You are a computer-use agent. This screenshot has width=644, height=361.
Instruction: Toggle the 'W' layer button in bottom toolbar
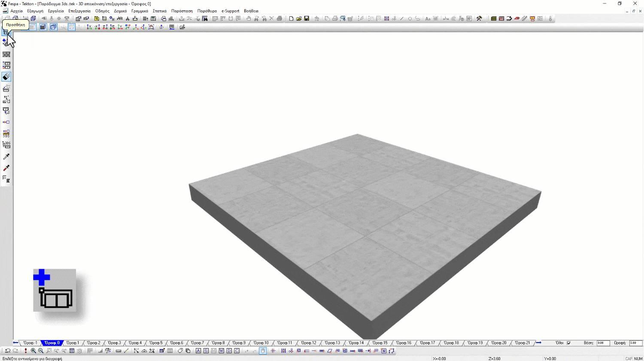222,351
